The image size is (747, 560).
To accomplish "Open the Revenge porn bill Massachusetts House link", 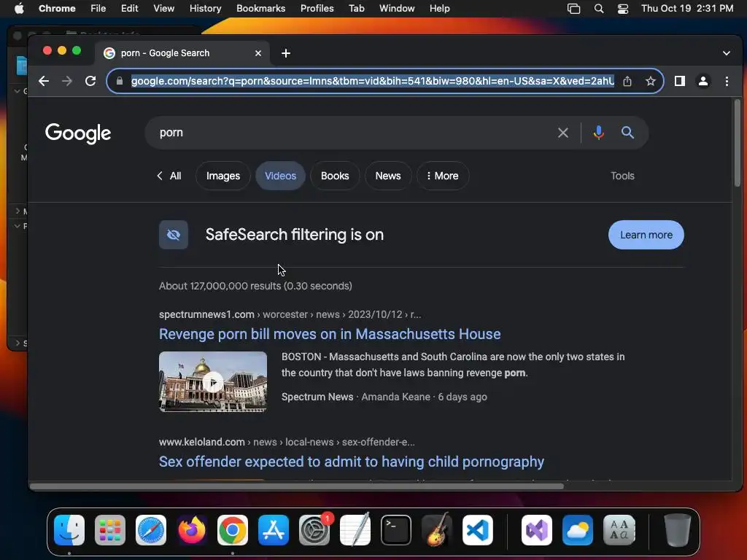I will click(x=330, y=334).
